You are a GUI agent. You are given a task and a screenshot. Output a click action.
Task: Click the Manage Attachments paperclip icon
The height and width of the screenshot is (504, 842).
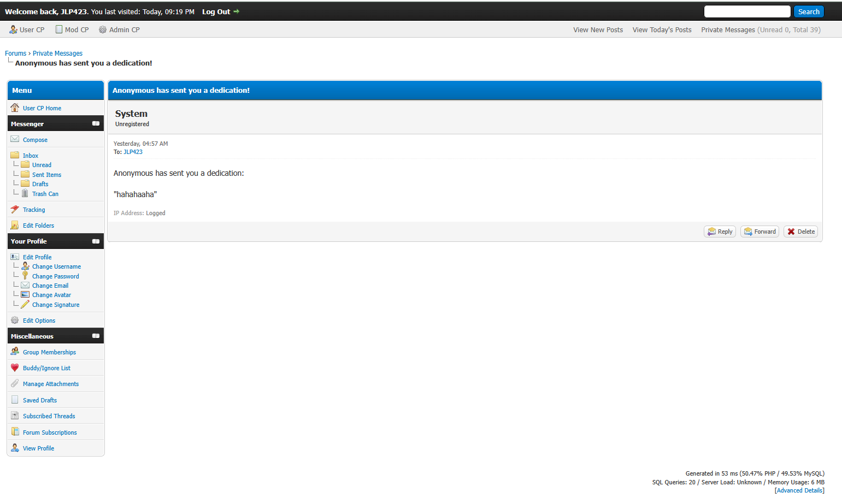(15, 383)
